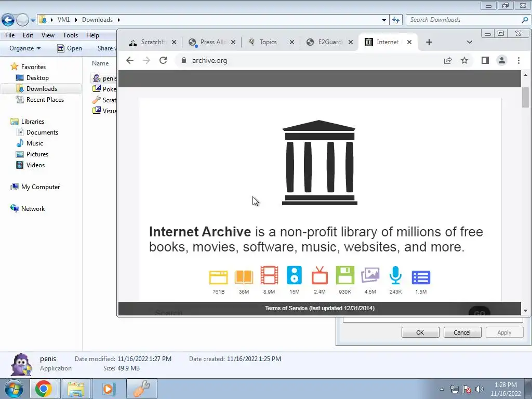532x399 pixels.
Task: Open the Tools menu in Explorer
Action: pos(70,35)
